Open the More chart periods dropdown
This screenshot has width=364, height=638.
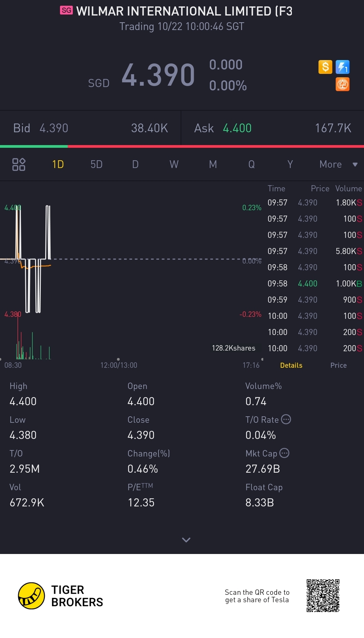tap(338, 164)
